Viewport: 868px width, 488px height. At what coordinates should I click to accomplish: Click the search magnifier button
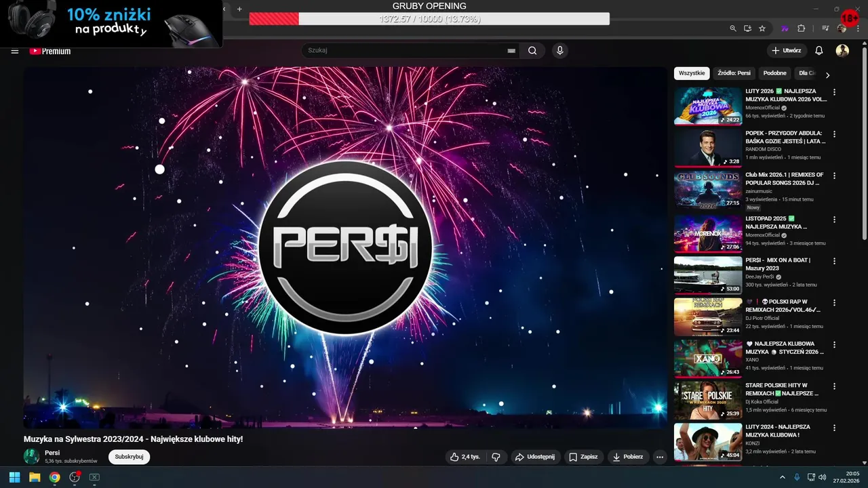pos(532,50)
